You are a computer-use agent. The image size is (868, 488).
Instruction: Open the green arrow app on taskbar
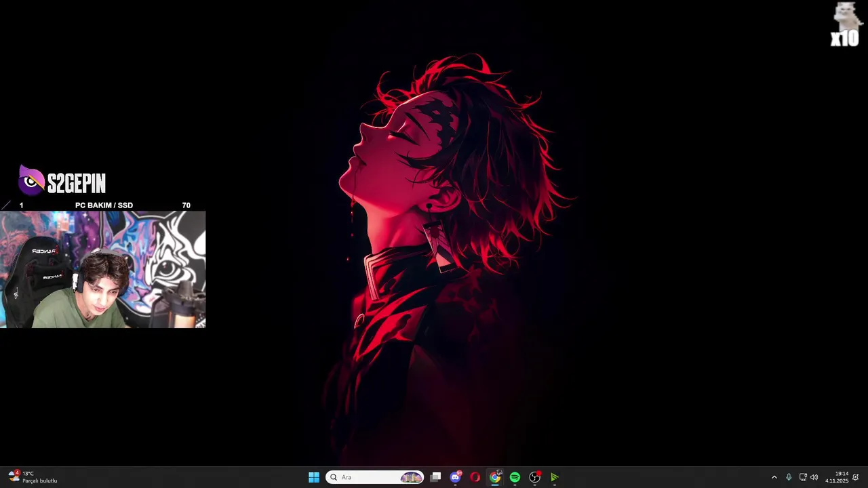click(554, 477)
